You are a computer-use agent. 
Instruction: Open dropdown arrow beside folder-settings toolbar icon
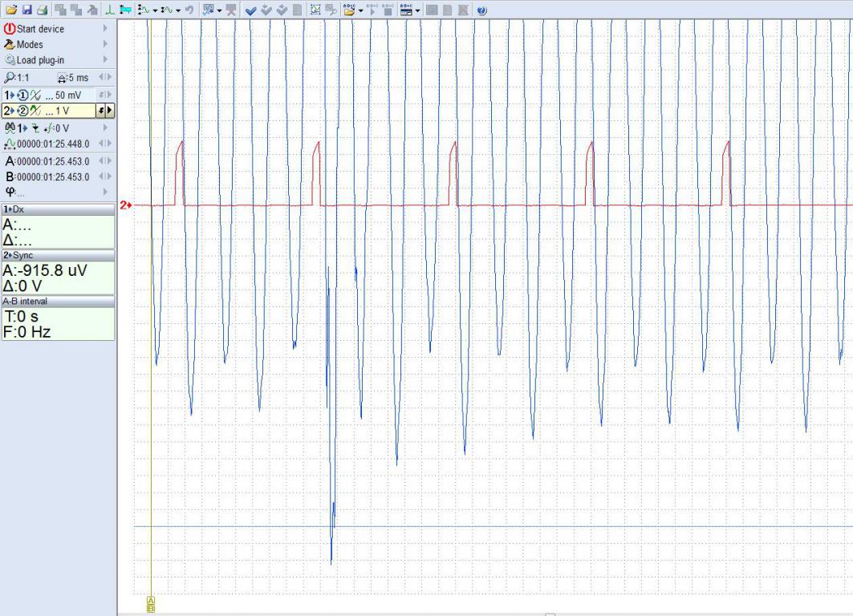click(361, 10)
